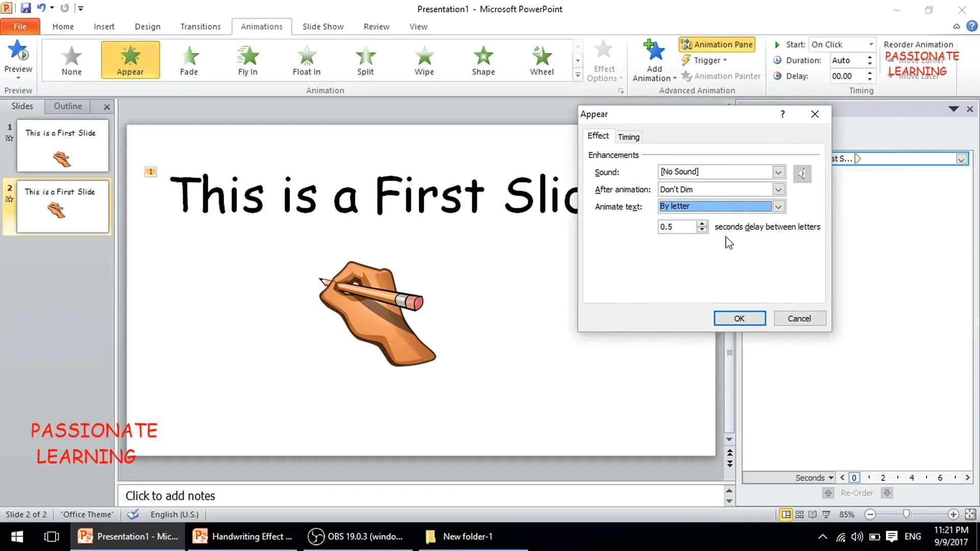Screen dimensions: 980x551
Task: Open the Trigger dropdown
Action: coord(704,60)
